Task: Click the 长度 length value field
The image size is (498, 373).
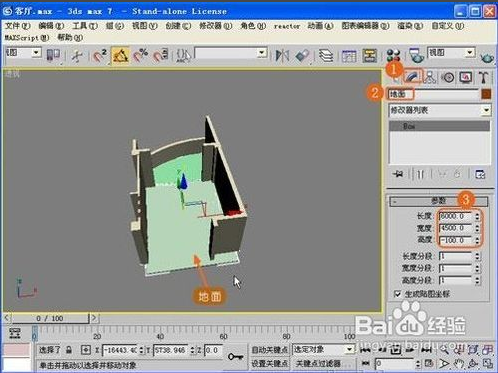Action: click(x=455, y=216)
